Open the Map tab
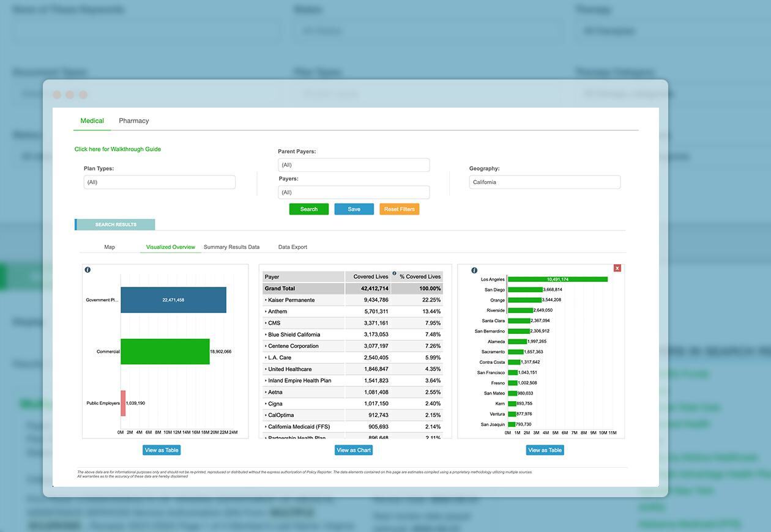771x532 pixels. (x=109, y=247)
